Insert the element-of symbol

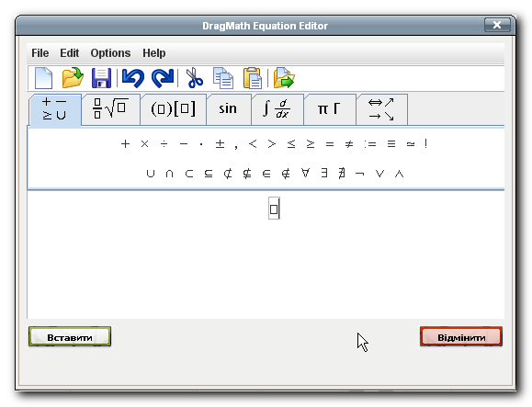point(266,174)
